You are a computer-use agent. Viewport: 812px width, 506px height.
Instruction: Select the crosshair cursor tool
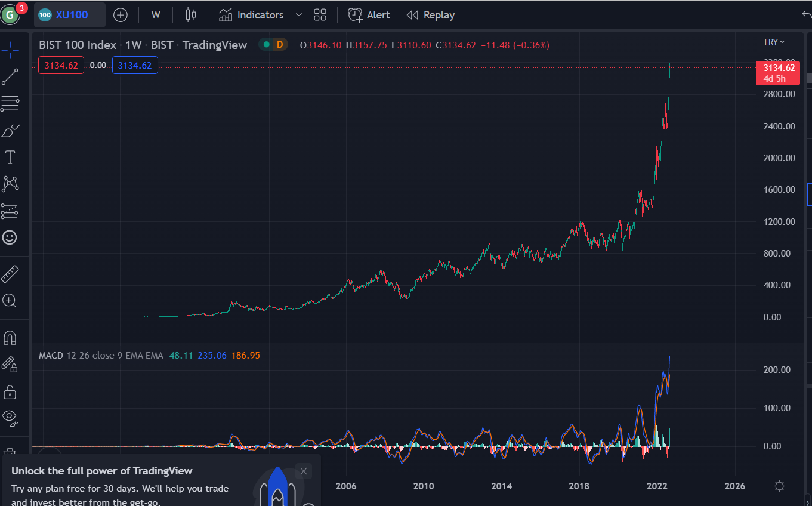pyautogui.click(x=10, y=50)
